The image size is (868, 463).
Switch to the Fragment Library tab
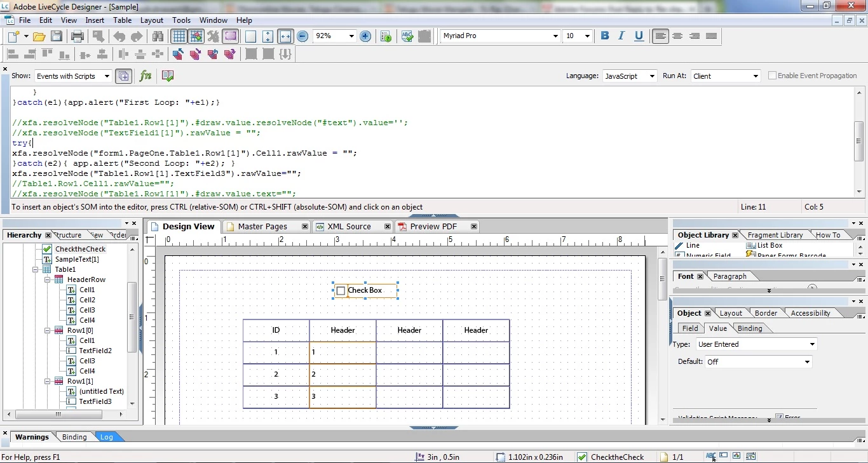(775, 235)
